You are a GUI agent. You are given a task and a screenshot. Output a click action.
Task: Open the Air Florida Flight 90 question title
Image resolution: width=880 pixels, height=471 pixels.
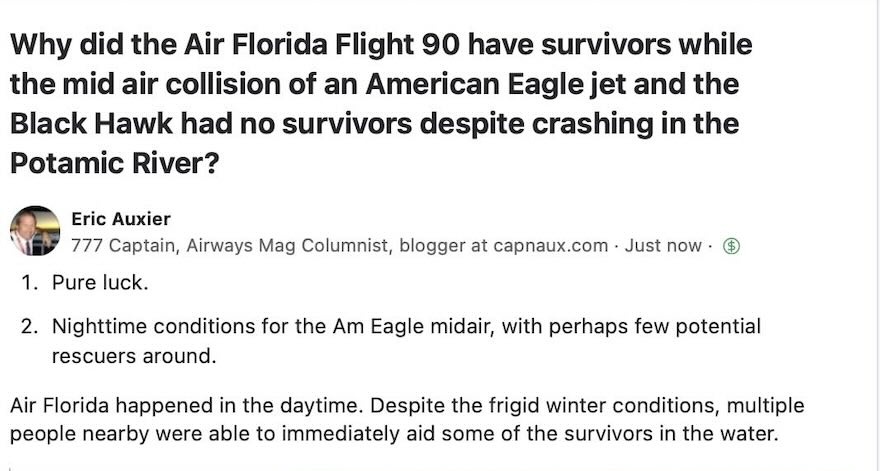click(x=381, y=104)
